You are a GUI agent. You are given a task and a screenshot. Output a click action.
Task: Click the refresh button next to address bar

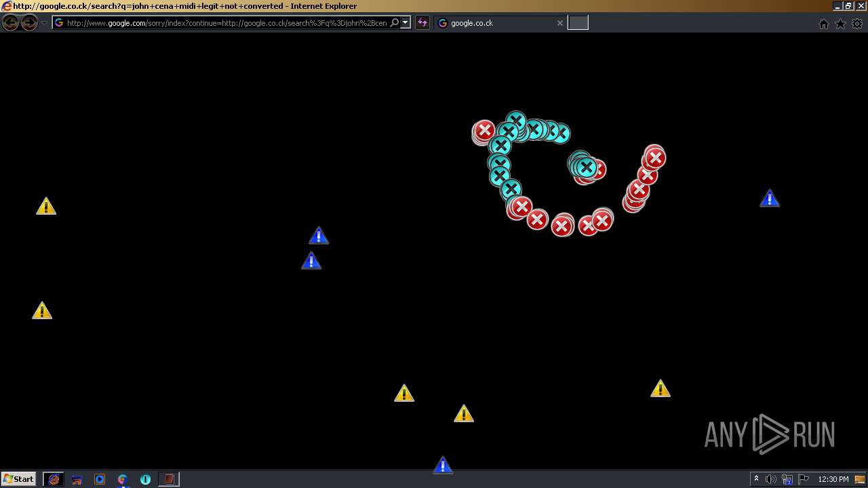tap(422, 23)
